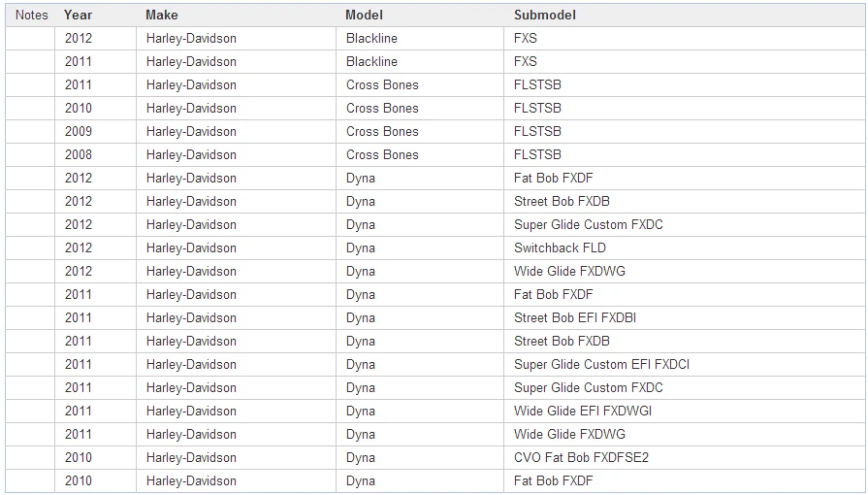
Task: Click the Model column header
Action: [x=420, y=15]
